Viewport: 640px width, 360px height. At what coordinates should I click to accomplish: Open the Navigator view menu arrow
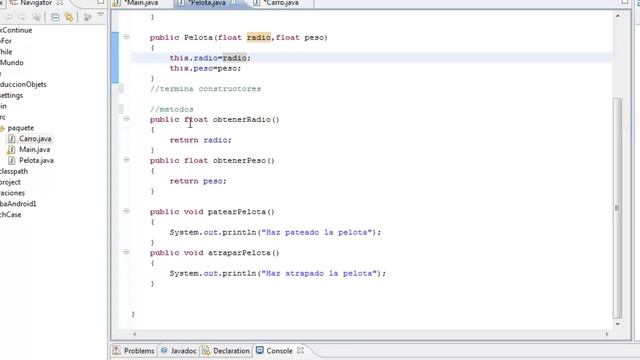click(100, 15)
